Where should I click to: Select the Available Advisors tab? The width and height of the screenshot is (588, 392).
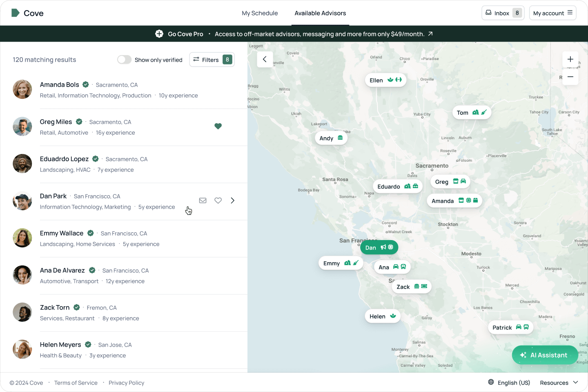coord(320,13)
